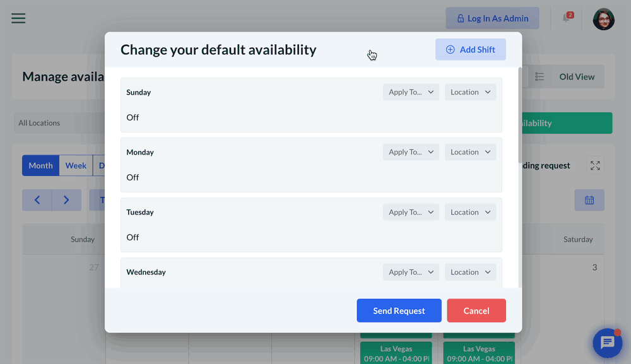This screenshot has height=364, width=631.
Task: Open Monday's Location dropdown
Action: click(x=470, y=152)
